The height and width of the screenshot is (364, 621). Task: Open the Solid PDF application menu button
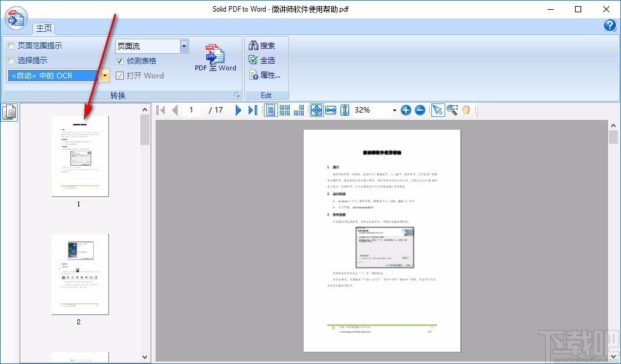[17, 18]
